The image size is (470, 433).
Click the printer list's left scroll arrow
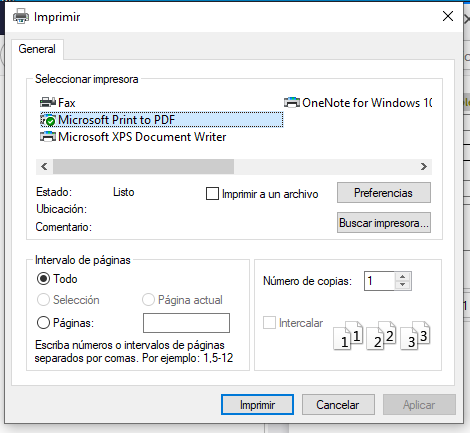44,166
